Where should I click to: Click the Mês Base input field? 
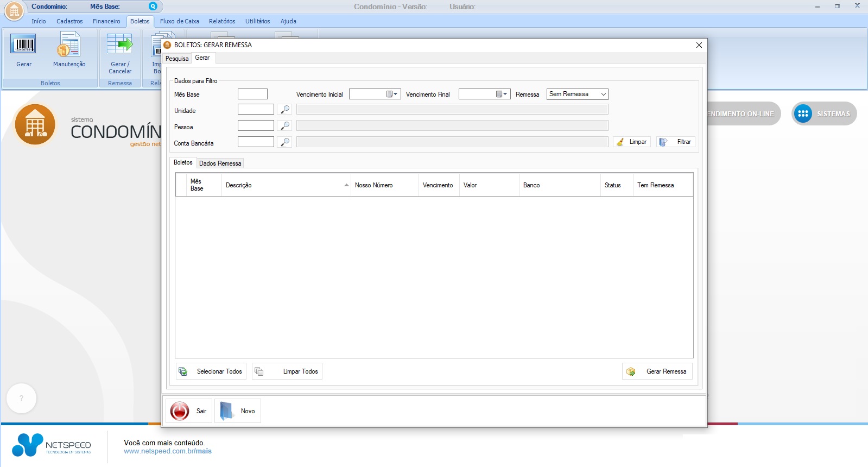click(x=252, y=94)
